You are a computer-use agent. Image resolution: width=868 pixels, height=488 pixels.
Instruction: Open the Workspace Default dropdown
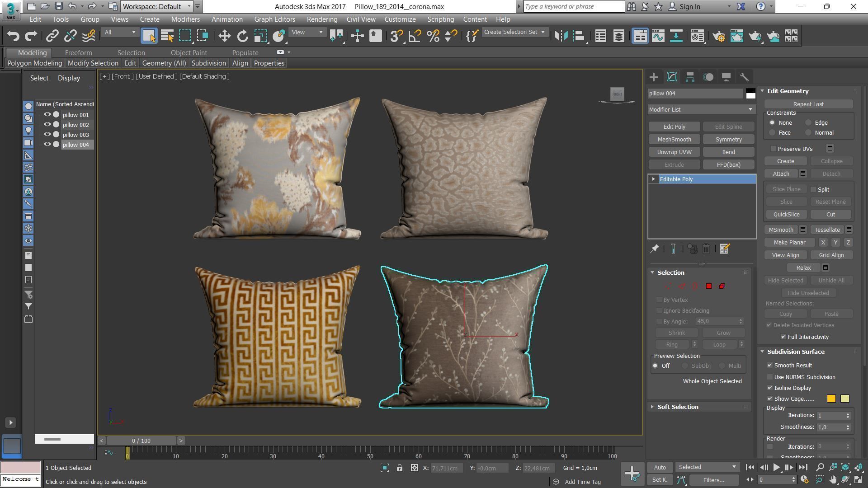pyautogui.click(x=157, y=6)
